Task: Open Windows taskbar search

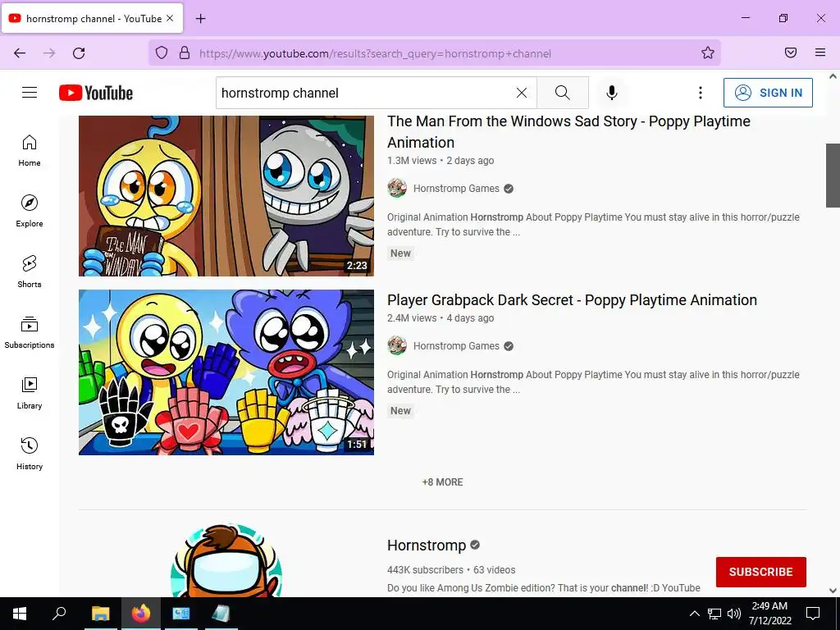Action: click(59, 614)
